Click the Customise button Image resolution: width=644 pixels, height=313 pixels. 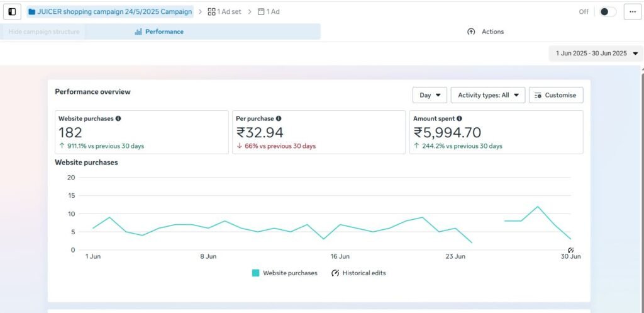[555, 95]
